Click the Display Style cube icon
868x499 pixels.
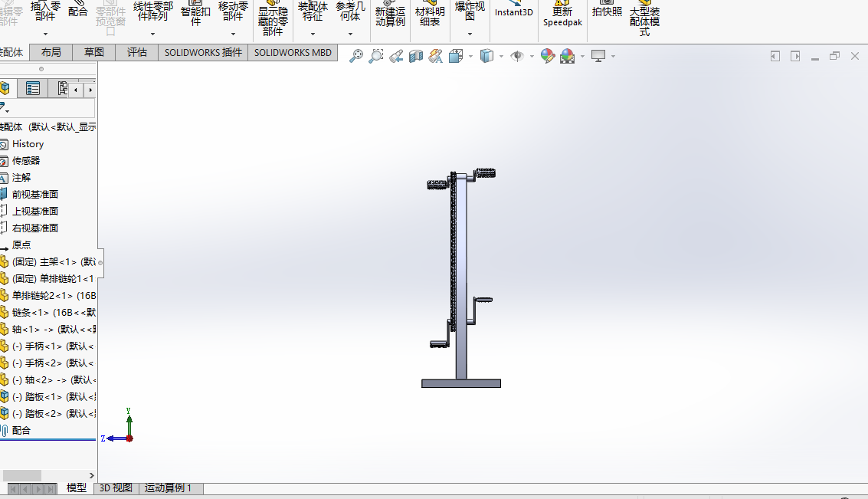point(486,56)
